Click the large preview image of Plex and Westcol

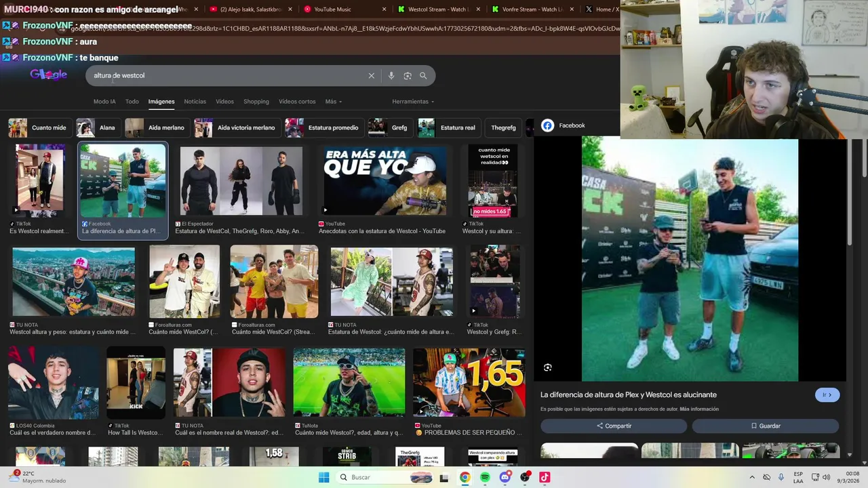point(690,259)
